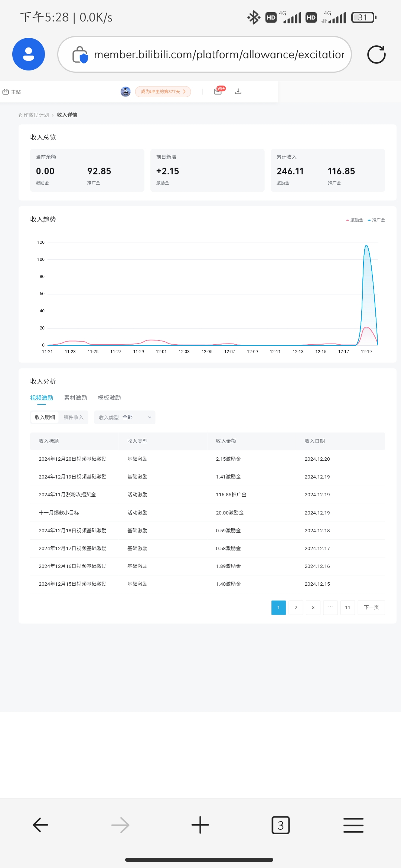Tap the Bluetooth status icon
This screenshot has width=401, height=868.
coord(254,17)
